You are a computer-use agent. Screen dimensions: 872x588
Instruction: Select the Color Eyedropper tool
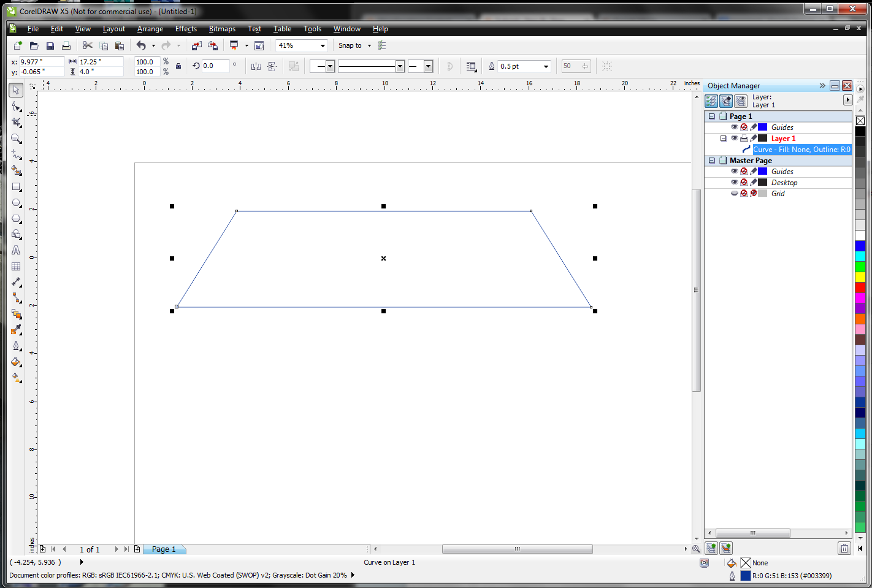pos(17,330)
